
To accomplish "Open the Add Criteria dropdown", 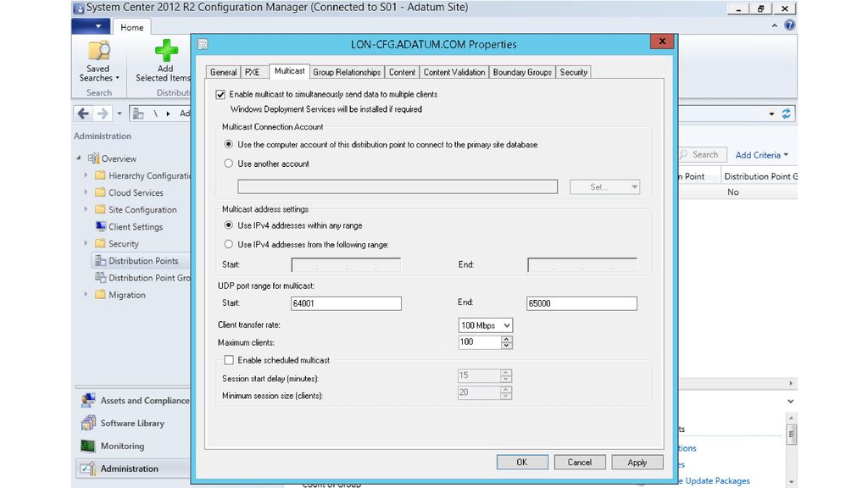I will 762,155.
